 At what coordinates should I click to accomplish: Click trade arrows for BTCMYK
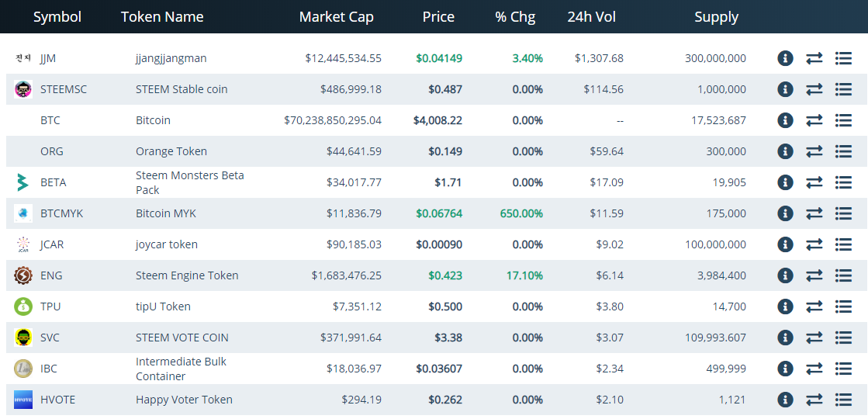tap(814, 213)
